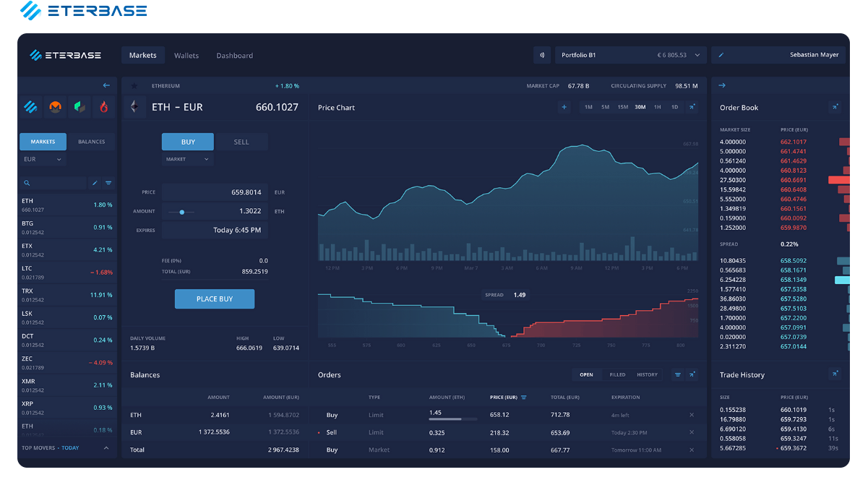Open the EUR currency dropdown in the sidebar
868x480 pixels.
[x=43, y=159]
